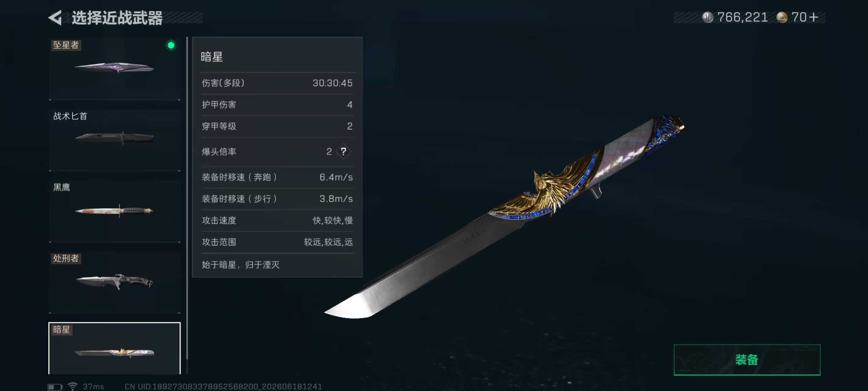This screenshot has width=868, height=391.
Task: Tap the 伤害(多段) damage stat row
Action: point(277,83)
